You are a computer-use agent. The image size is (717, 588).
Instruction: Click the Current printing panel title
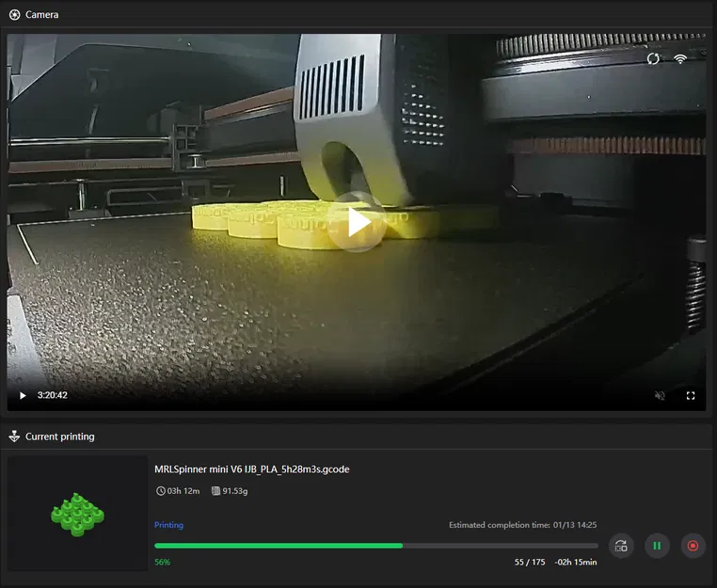click(60, 437)
